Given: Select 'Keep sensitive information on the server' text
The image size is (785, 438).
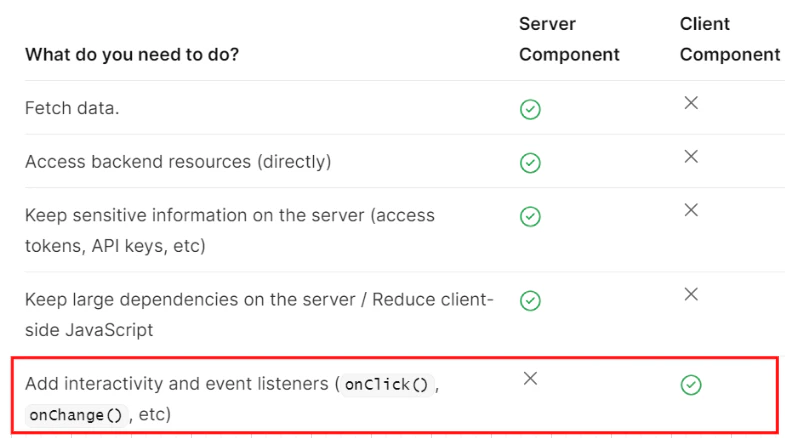Looking at the screenshot, I should tap(195, 215).
